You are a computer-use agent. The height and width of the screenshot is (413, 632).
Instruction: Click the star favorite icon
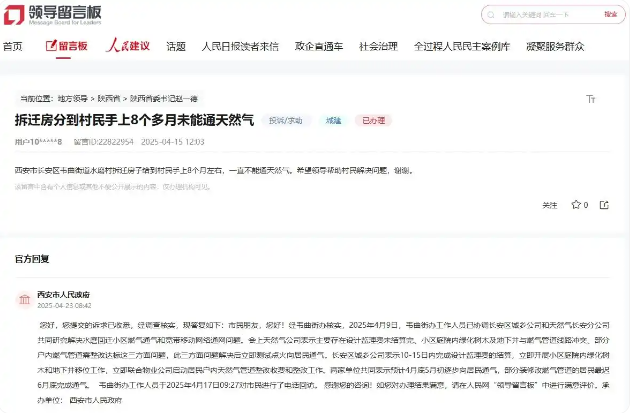(x=576, y=205)
